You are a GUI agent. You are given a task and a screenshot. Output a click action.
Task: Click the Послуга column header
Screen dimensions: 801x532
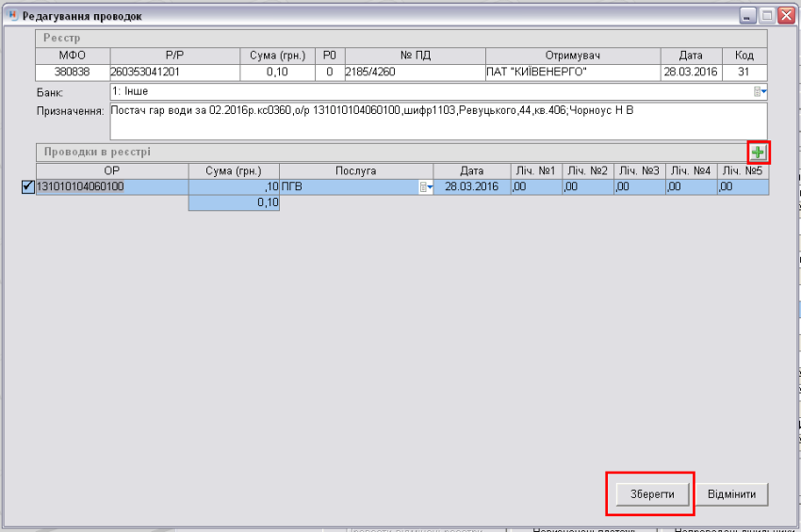(356, 170)
